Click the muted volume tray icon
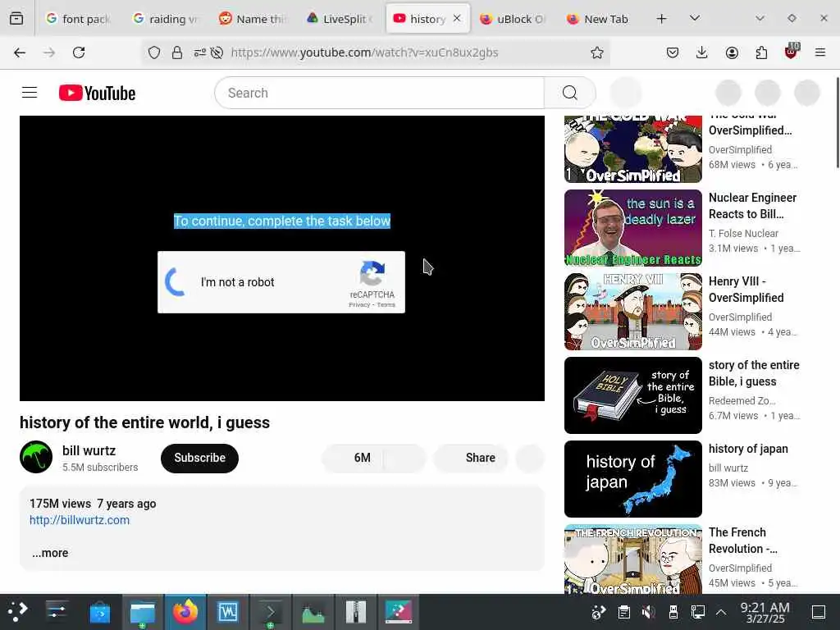Image resolution: width=840 pixels, height=630 pixels. (648, 612)
